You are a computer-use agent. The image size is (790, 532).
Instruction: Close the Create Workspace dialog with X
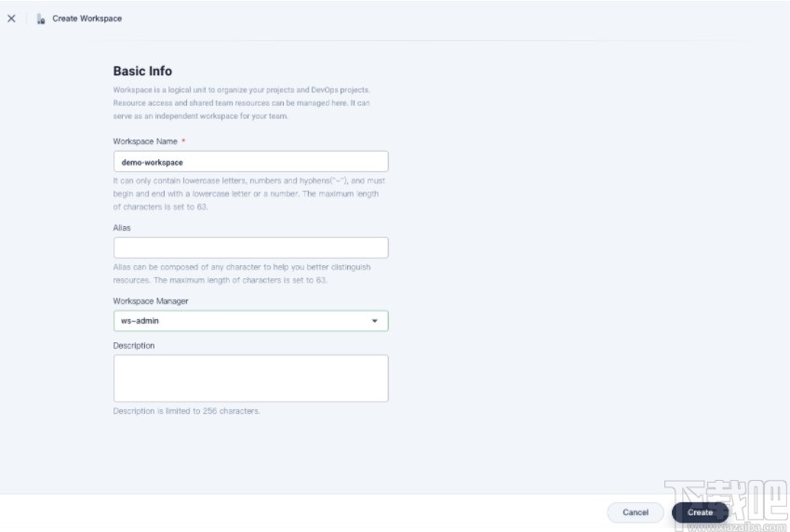[x=11, y=19]
